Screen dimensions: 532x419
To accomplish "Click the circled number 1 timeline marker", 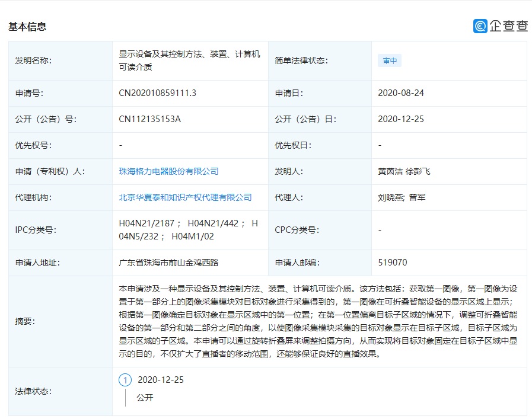I will click(125, 380).
